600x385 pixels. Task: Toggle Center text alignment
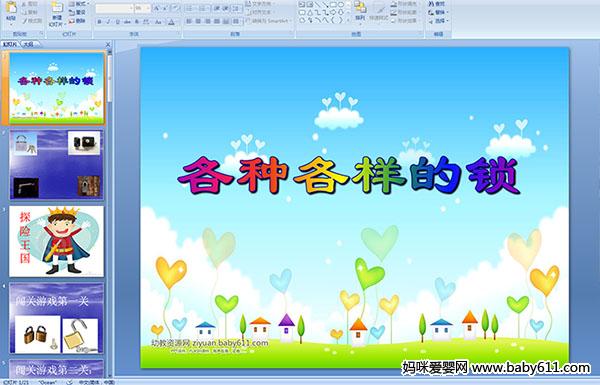pos(198,21)
